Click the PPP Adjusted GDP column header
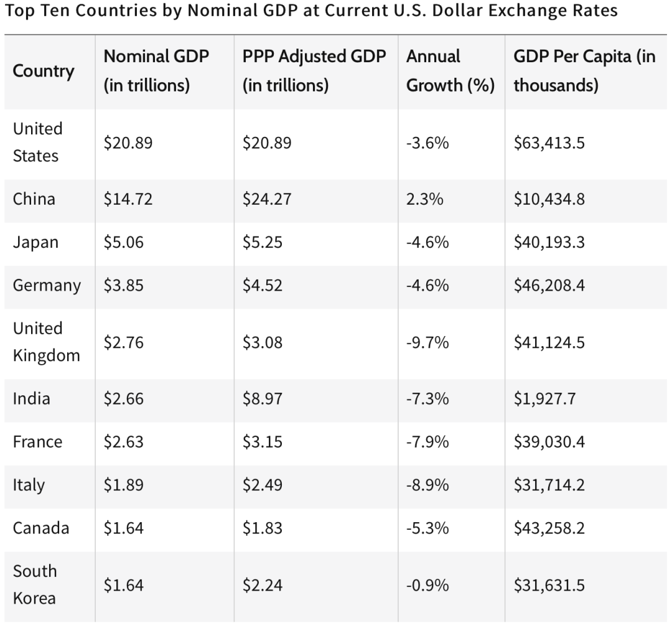This screenshot has width=672, height=628. [314, 71]
